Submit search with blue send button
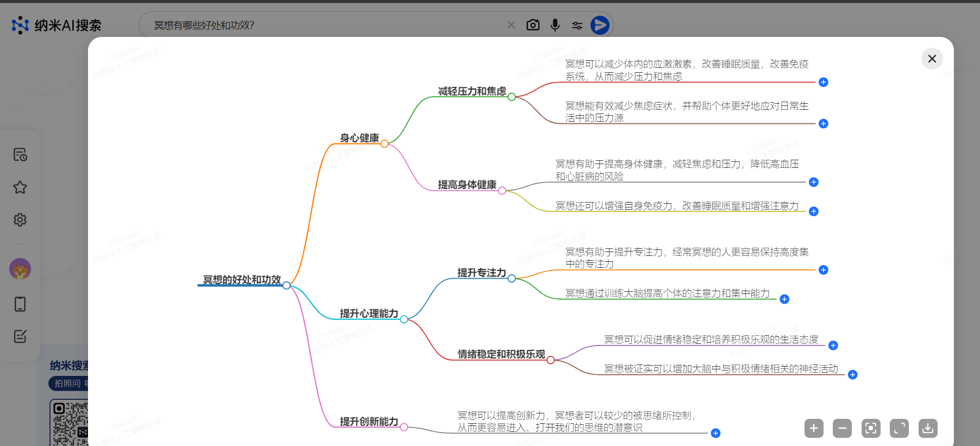Screen dimensions: 980x446 click(600, 25)
